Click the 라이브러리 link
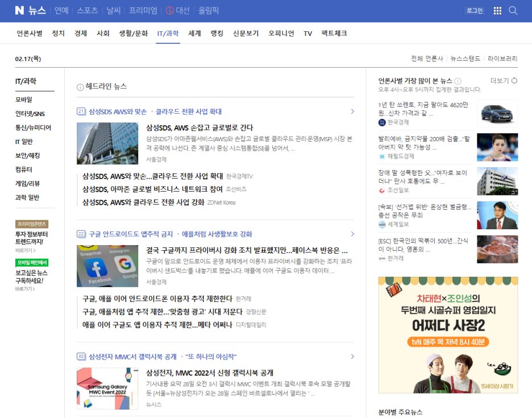Viewport: 532px width, 418px height. pyautogui.click(x=502, y=59)
